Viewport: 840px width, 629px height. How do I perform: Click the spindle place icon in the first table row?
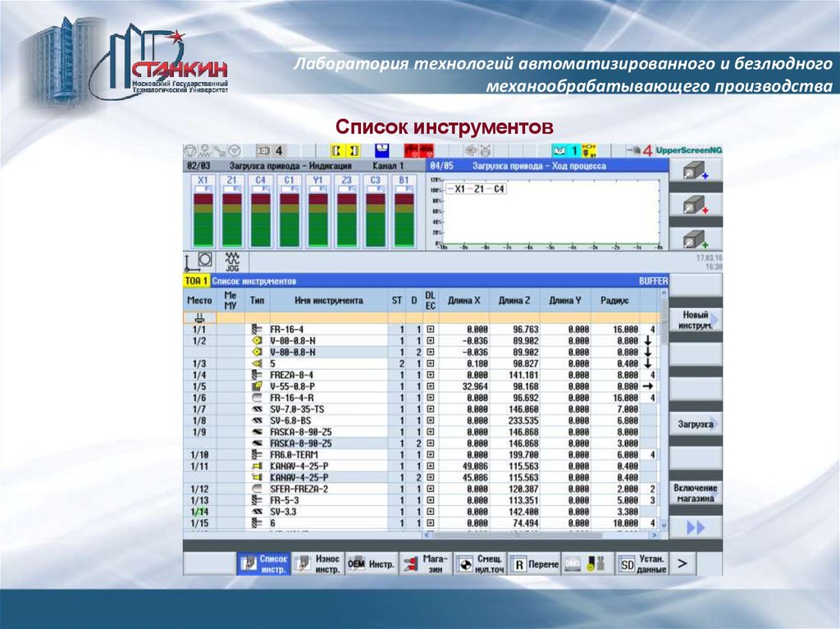[199, 317]
